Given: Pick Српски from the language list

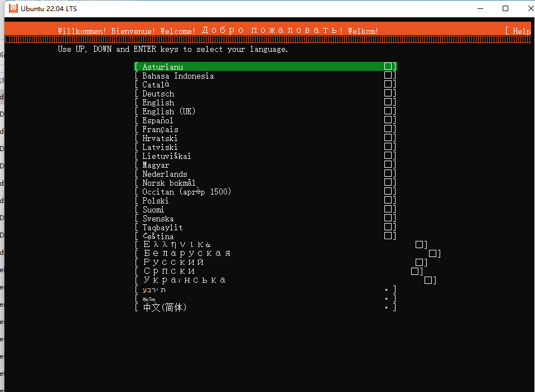Looking at the screenshot, I should pyautogui.click(x=279, y=271).
